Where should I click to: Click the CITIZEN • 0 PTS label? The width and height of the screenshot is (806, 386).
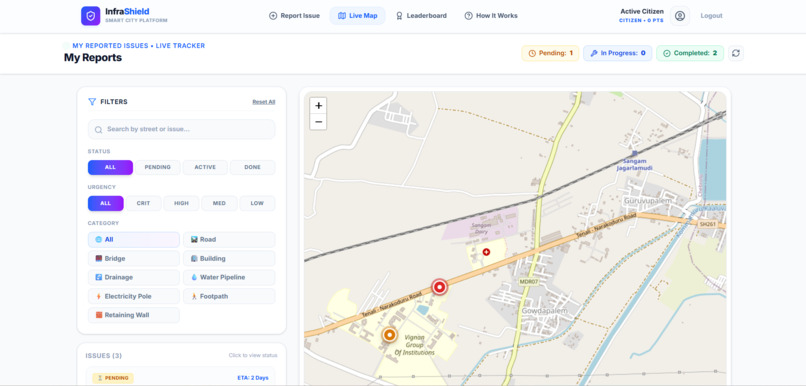click(x=642, y=21)
